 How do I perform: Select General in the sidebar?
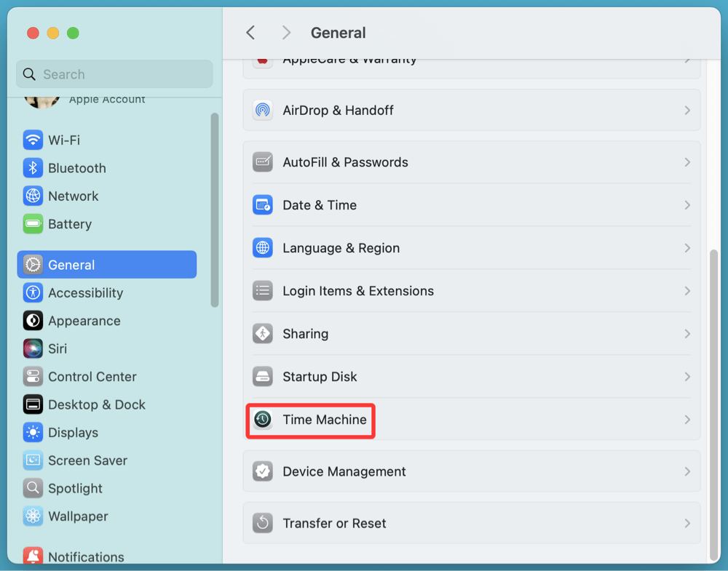(71, 264)
